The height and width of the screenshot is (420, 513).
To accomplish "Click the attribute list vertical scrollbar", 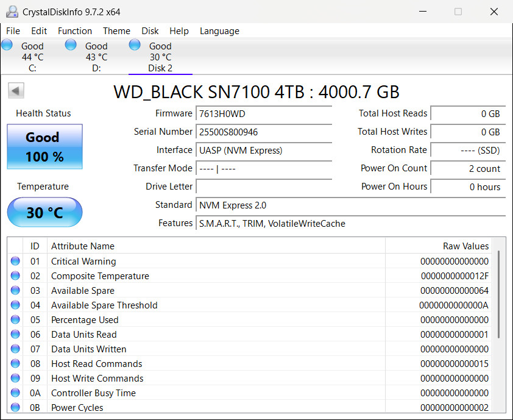I will click(x=498, y=294).
